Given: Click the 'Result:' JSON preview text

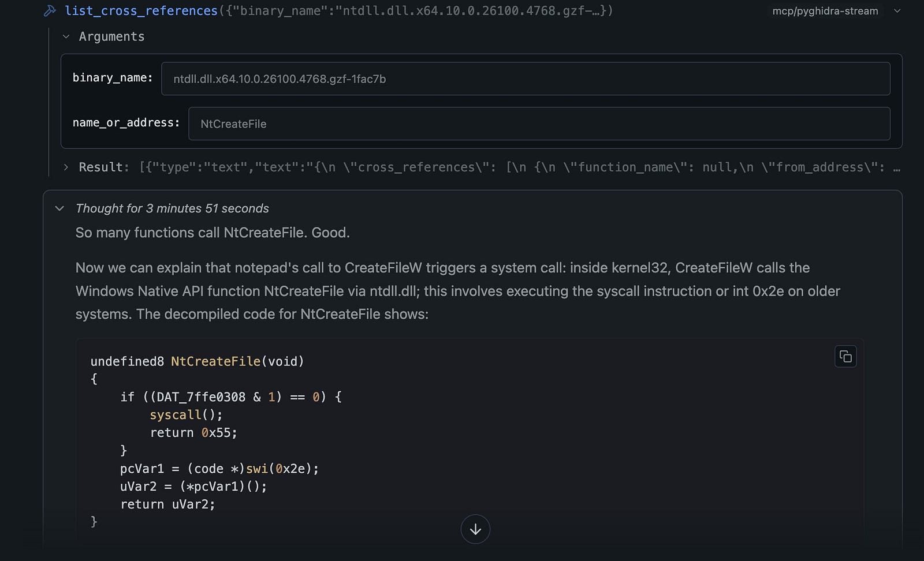Looking at the screenshot, I should 489,167.
